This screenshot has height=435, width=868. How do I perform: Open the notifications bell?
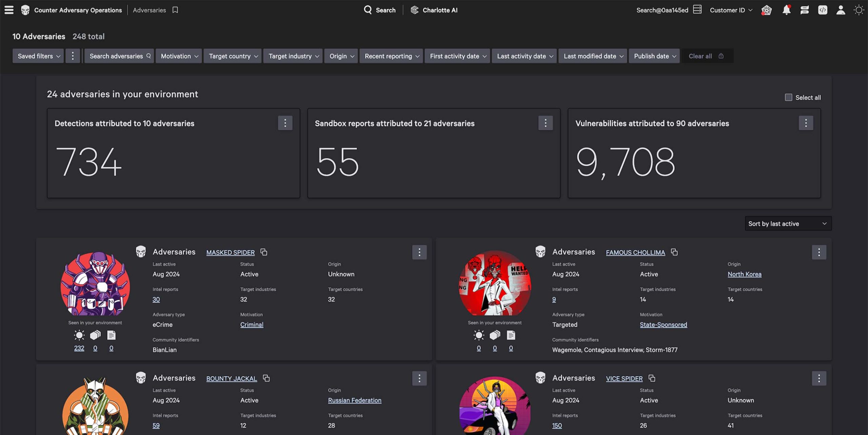(787, 10)
